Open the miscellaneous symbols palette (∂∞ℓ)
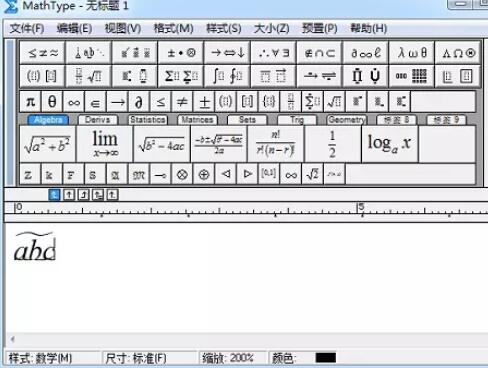Image resolution: width=488 pixels, height=368 pixels. pyautogui.click(x=366, y=53)
